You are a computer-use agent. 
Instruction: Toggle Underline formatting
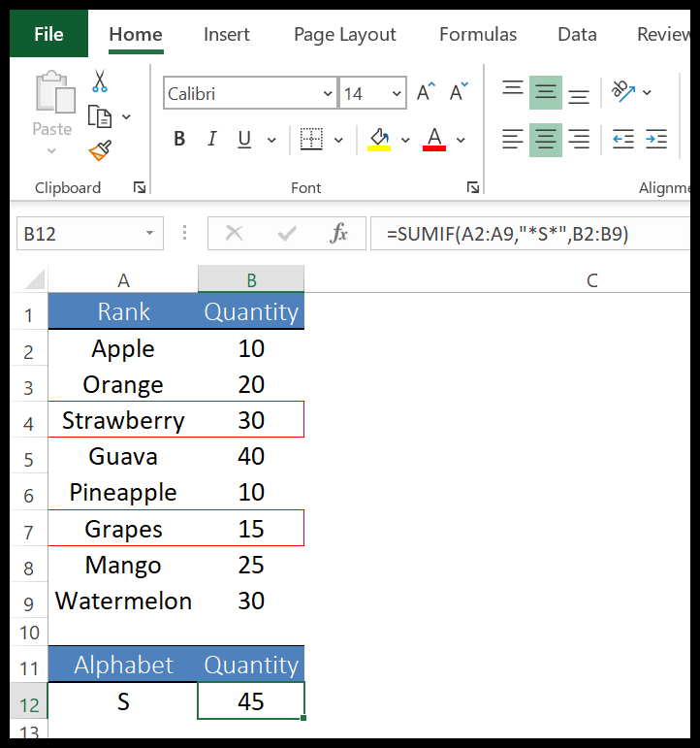pyautogui.click(x=244, y=140)
